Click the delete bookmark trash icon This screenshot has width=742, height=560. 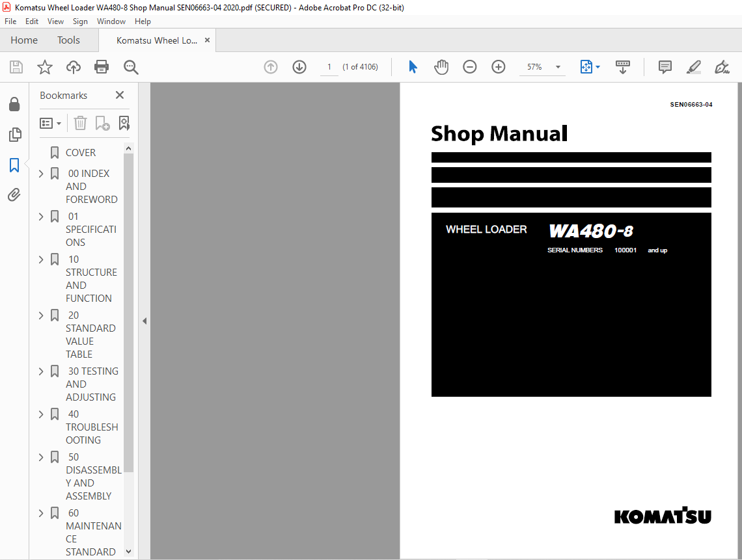tap(81, 124)
